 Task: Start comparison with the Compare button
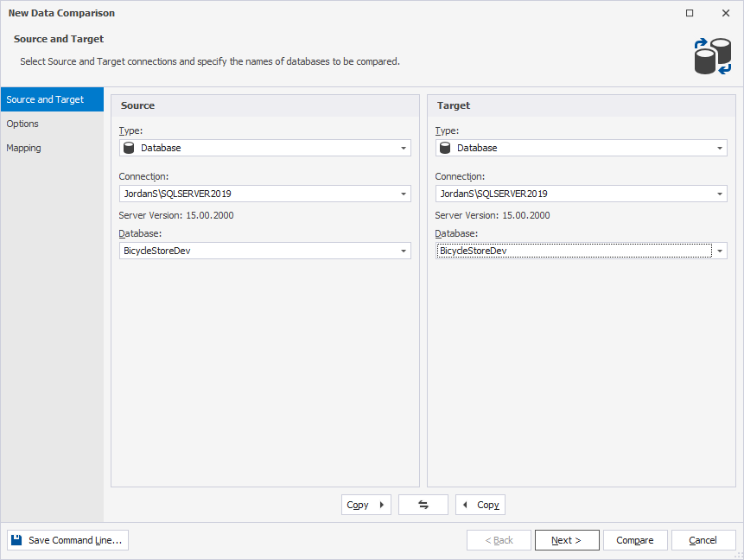coord(635,539)
